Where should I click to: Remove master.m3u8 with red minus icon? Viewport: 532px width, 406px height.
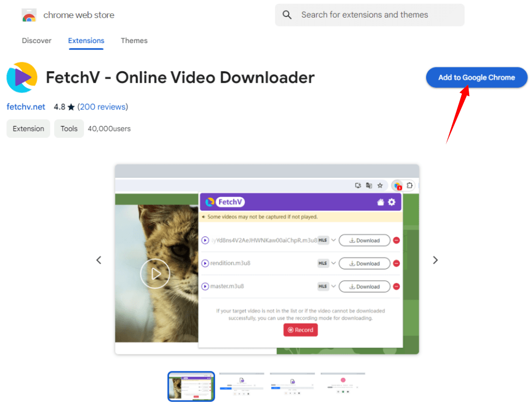click(396, 286)
